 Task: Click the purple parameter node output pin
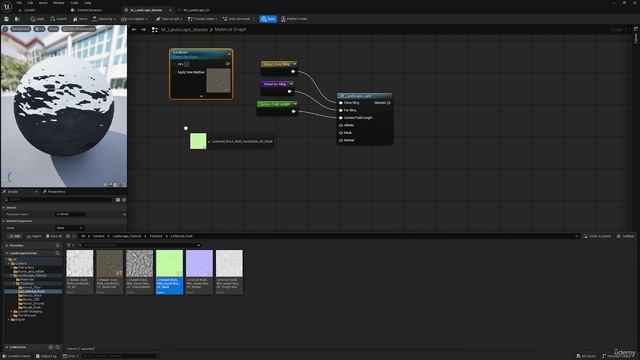pyautogui.click(x=289, y=91)
